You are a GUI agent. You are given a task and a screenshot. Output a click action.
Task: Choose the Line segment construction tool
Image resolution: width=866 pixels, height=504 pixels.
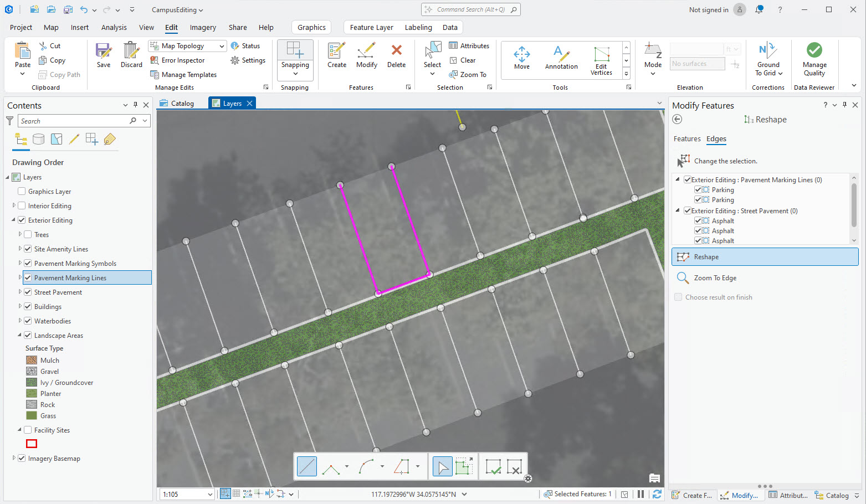[x=307, y=466]
